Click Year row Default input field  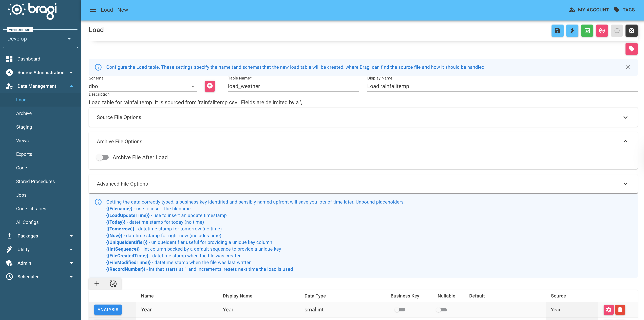click(x=504, y=310)
